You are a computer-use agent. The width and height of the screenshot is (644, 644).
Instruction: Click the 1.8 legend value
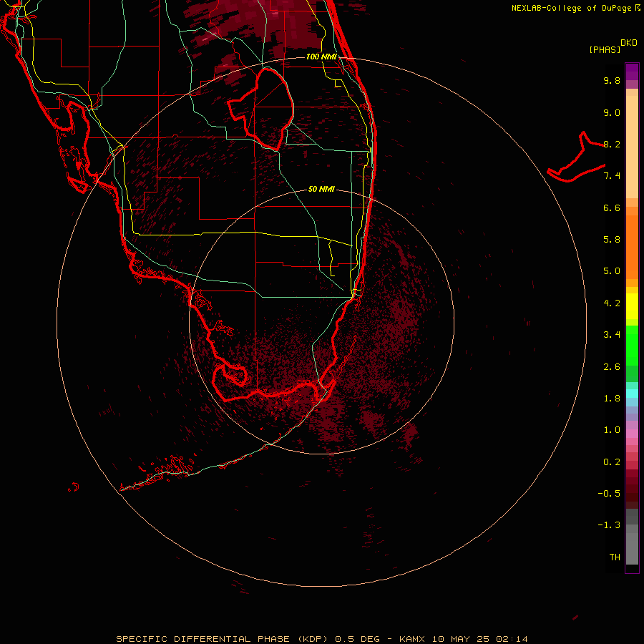[612, 399]
